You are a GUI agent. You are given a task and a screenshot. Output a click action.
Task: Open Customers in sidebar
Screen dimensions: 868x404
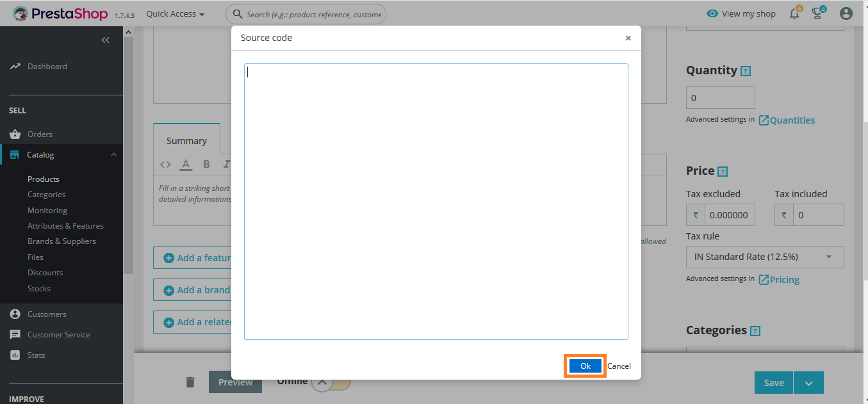click(x=47, y=314)
